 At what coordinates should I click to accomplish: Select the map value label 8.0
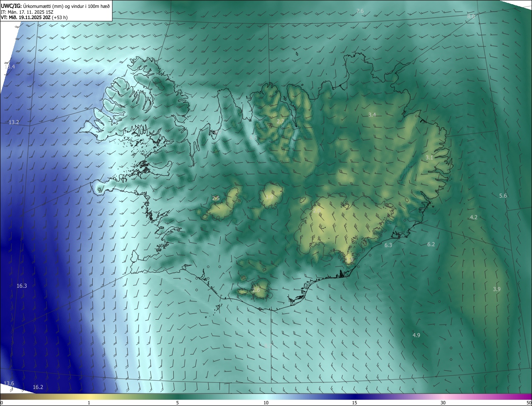471,16
